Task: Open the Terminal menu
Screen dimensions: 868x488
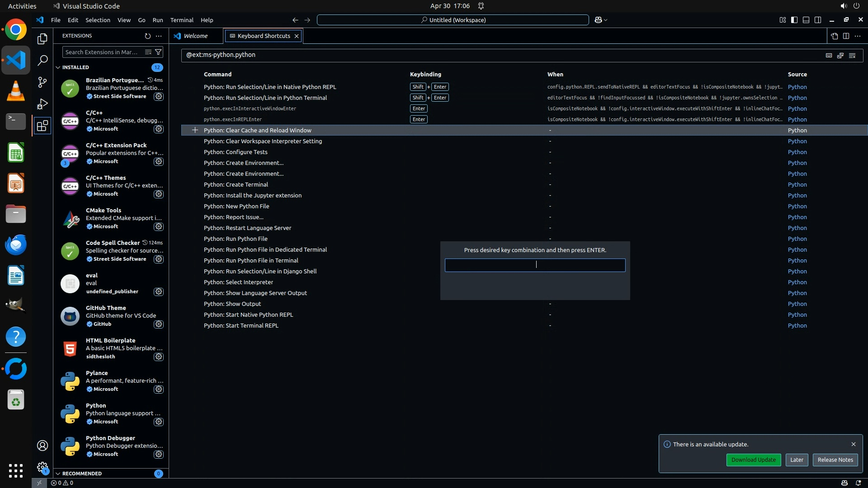Action: click(182, 20)
